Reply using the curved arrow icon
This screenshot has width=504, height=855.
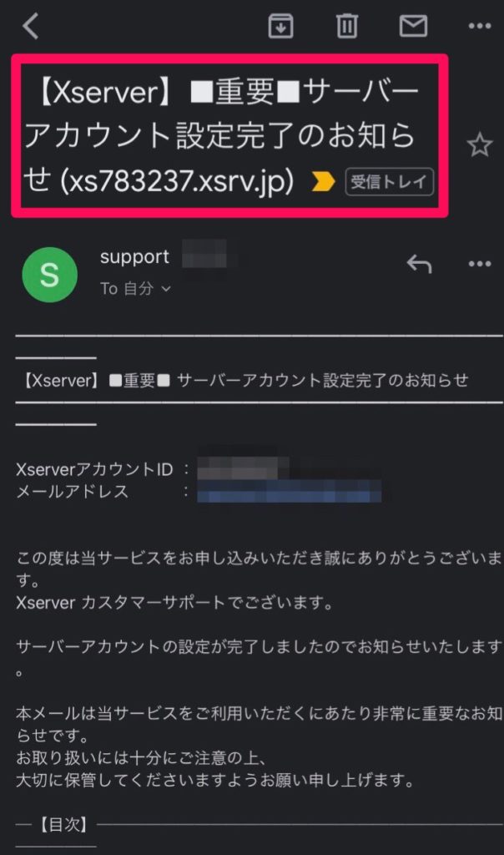pyautogui.click(x=418, y=264)
